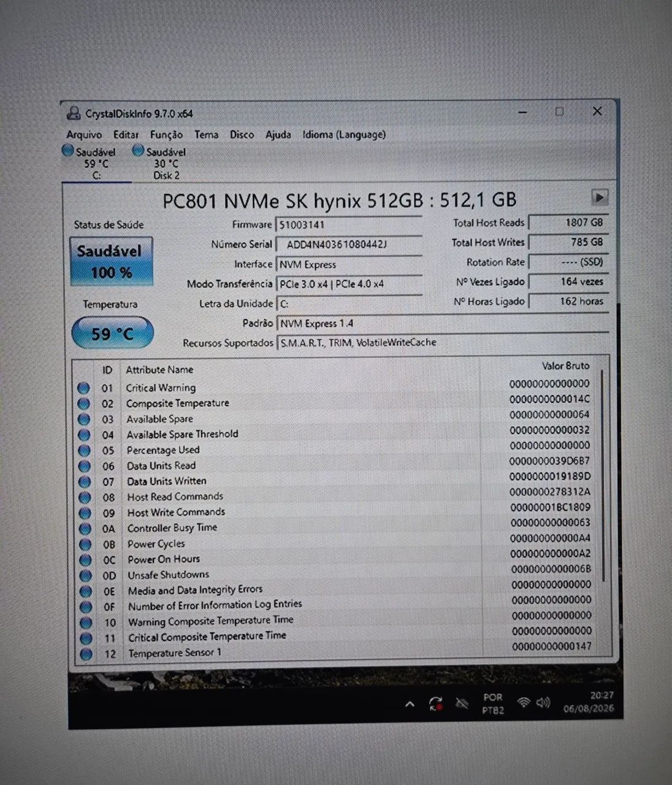The image size is (672, 785).
Task: Select the C: disk tab at 59 °C
Action: tap(96, 163)
